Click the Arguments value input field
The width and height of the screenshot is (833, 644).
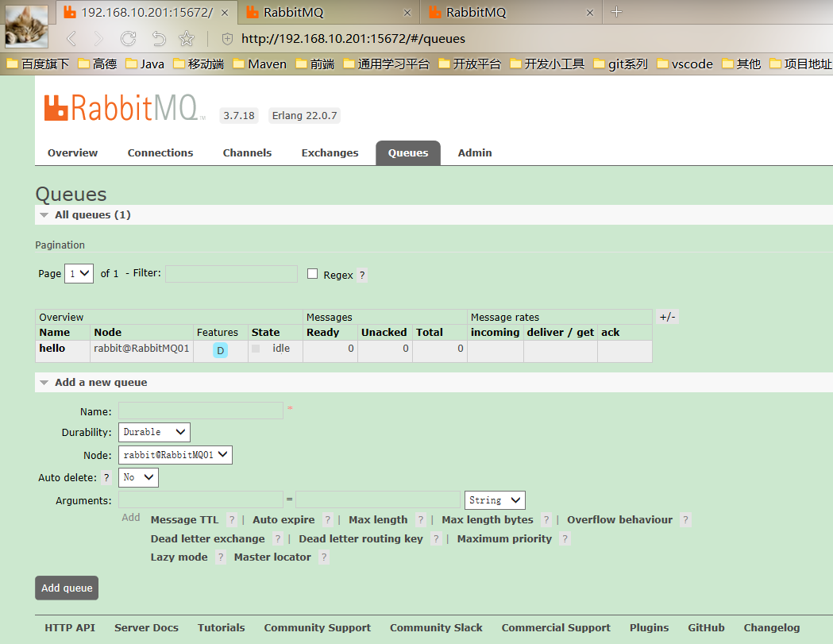coord(378,499)
